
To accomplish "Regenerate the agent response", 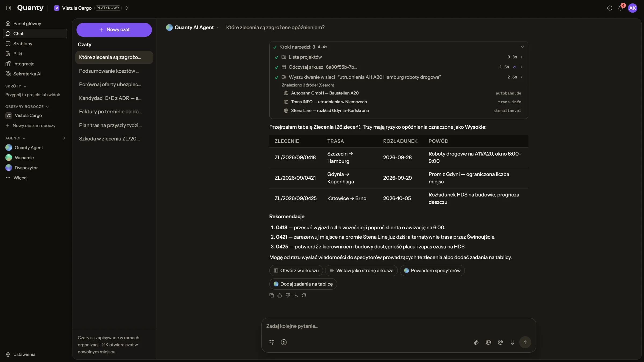I will [x=304, y=295].
